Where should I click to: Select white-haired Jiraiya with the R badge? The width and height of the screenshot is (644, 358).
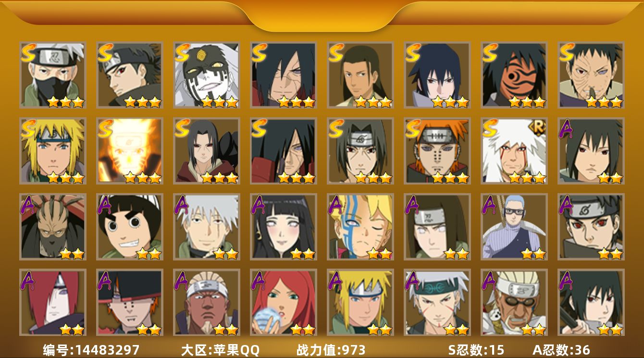(514, 151)
